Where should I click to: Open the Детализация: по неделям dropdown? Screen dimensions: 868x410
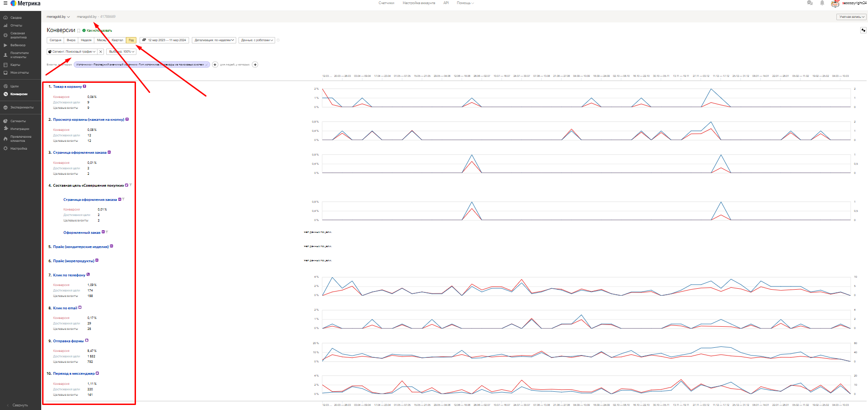214,40
